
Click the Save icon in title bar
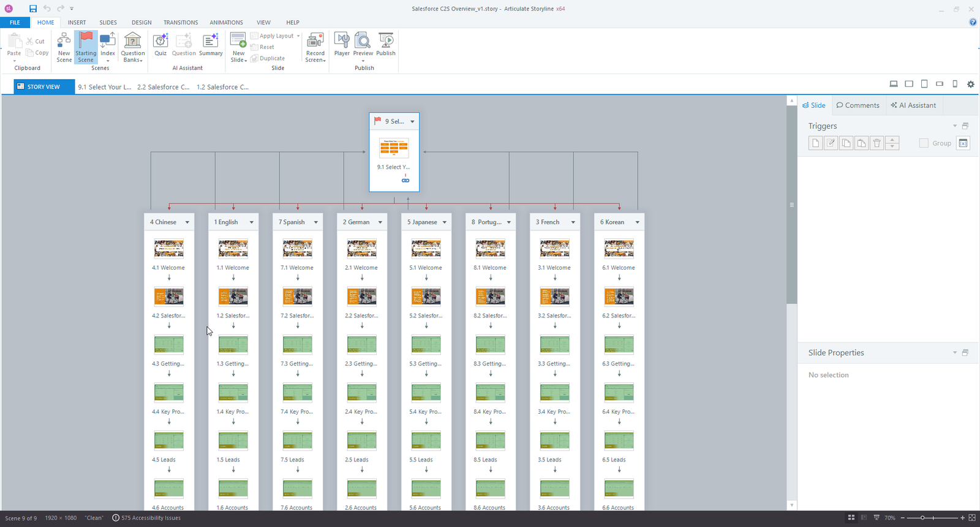click(33, 9)
